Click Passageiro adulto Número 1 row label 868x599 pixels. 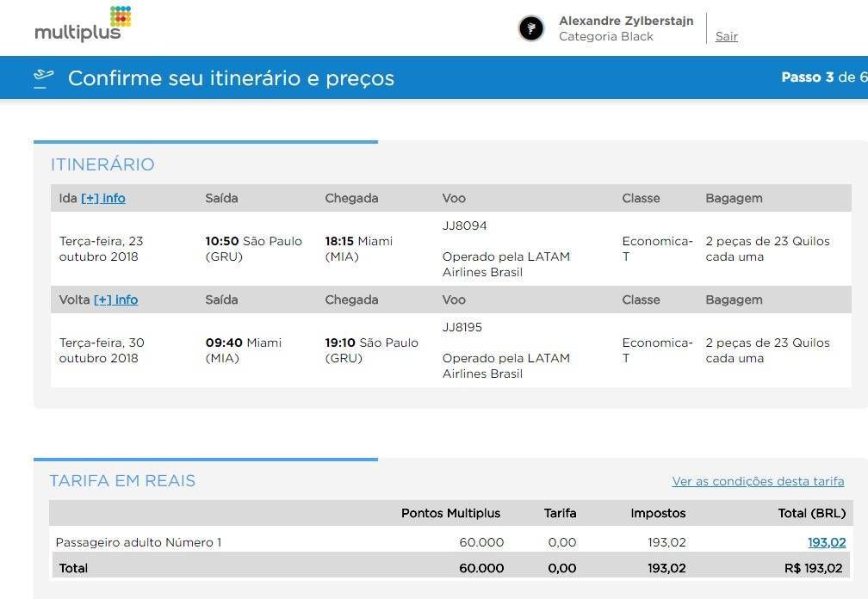pos(139,542)
